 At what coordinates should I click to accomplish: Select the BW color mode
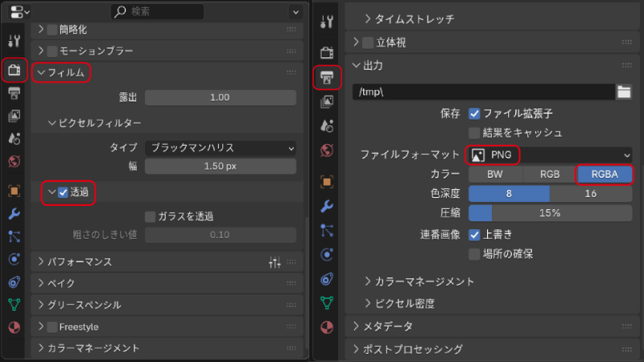click(495, 175)
